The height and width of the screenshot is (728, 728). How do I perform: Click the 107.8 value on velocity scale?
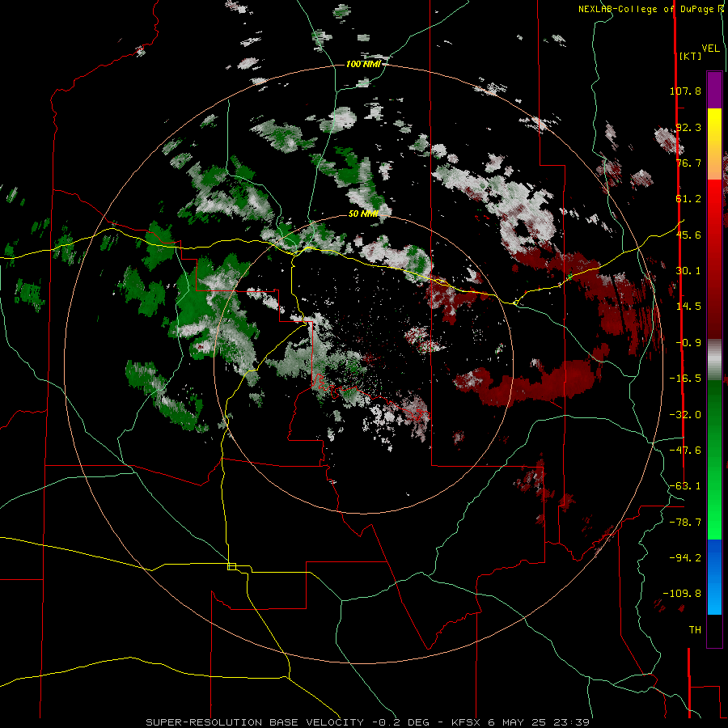pos(685,91)
